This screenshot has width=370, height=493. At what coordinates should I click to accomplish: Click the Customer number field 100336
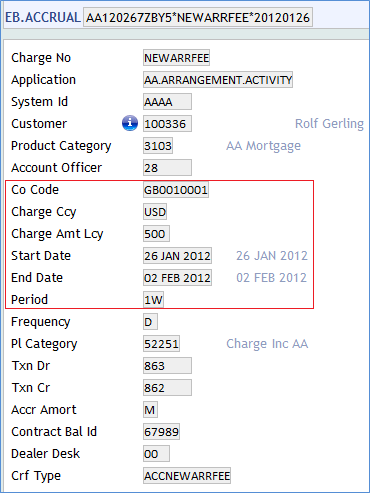coord(167,124)
